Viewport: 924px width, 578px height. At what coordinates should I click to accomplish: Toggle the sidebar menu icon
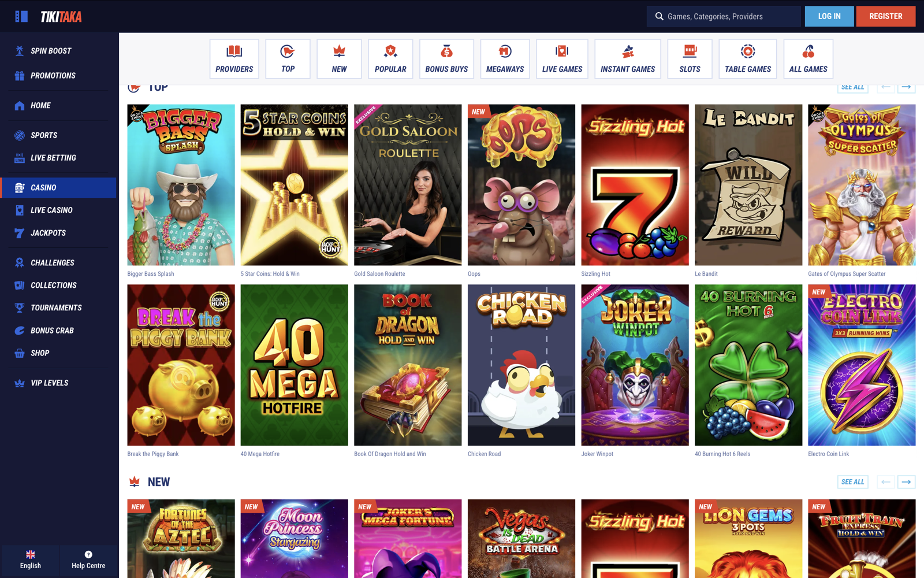click(21, 17)
